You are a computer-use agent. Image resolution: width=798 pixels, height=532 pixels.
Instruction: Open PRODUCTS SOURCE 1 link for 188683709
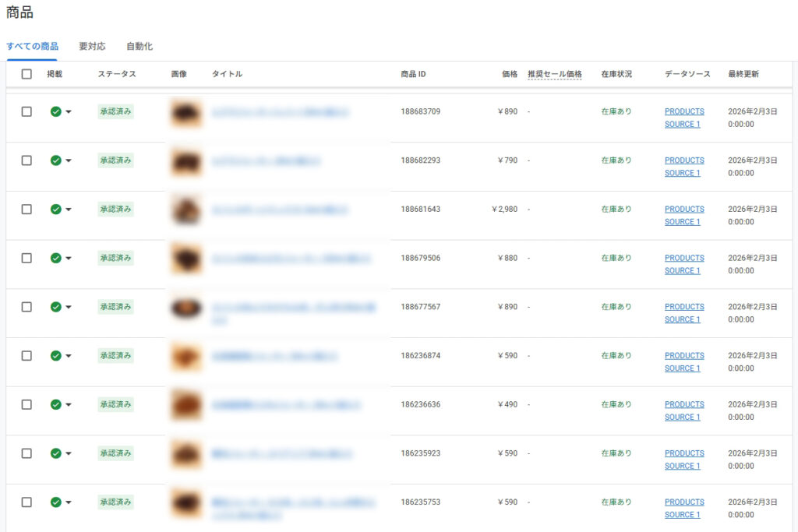tap(683, 118)
